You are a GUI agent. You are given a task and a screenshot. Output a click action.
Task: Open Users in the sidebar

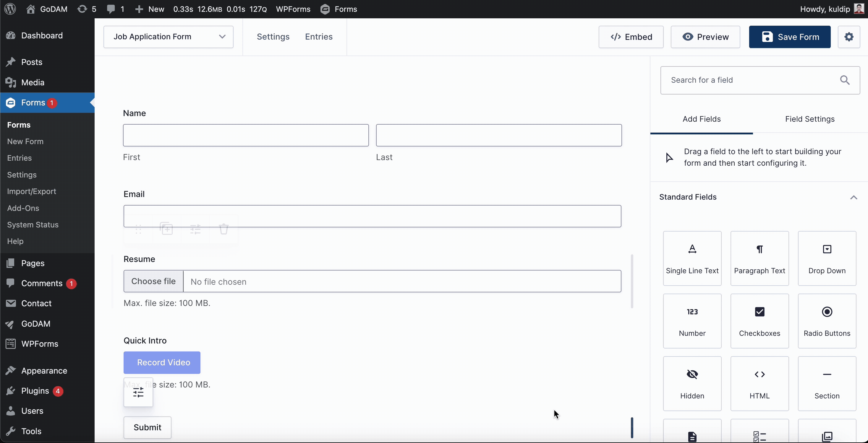[32, 411]
